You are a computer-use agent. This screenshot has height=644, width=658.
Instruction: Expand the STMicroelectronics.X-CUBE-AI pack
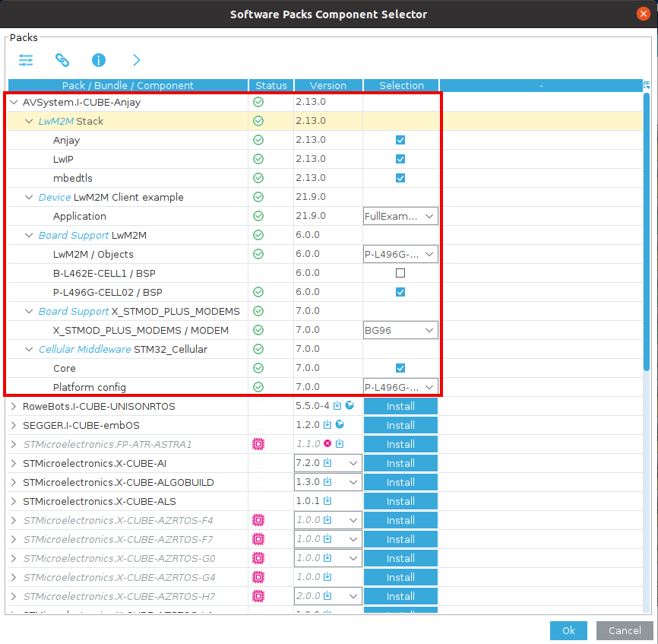14,464
